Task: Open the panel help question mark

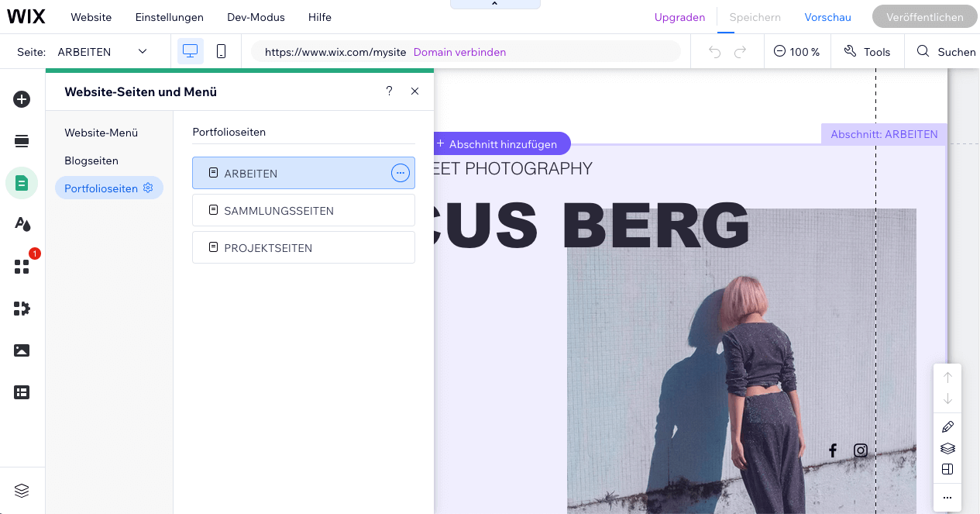Action: (389, 91)
